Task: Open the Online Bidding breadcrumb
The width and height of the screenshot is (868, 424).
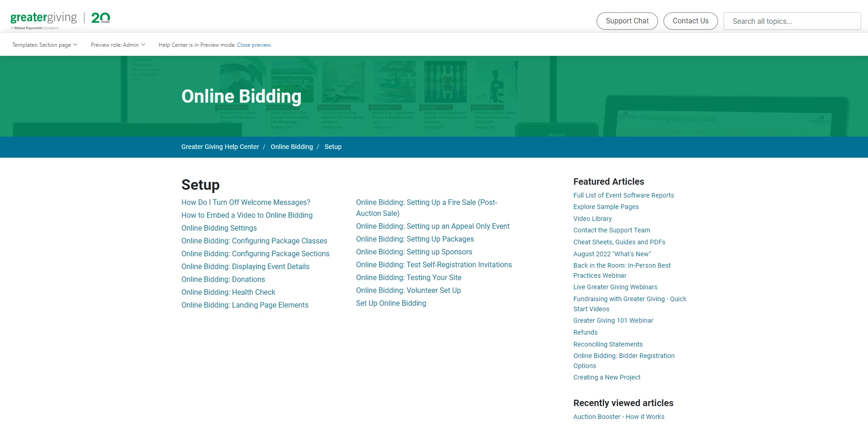Action: pyautogui.click(x=292, y=147)
